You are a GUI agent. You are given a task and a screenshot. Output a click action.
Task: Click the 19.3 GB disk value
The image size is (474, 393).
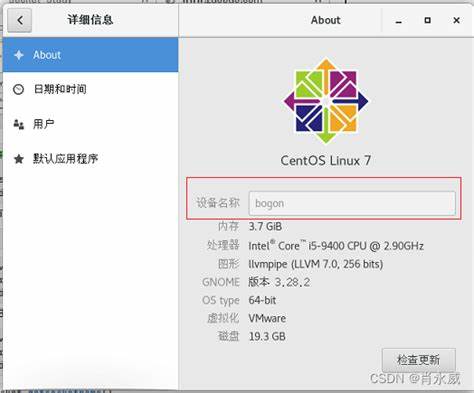click(267, 336)
